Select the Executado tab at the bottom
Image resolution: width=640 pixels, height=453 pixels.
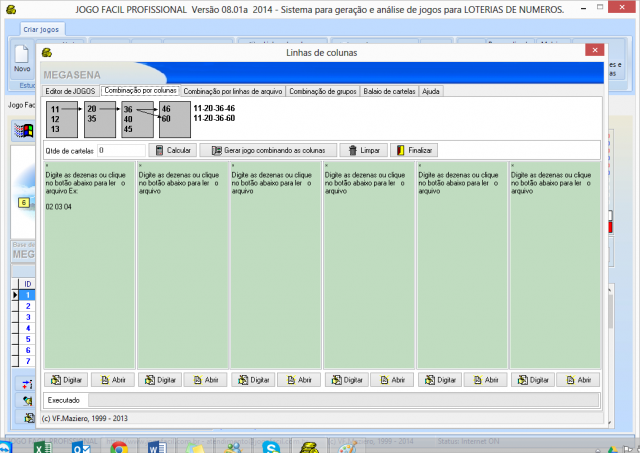pos(66,400)
